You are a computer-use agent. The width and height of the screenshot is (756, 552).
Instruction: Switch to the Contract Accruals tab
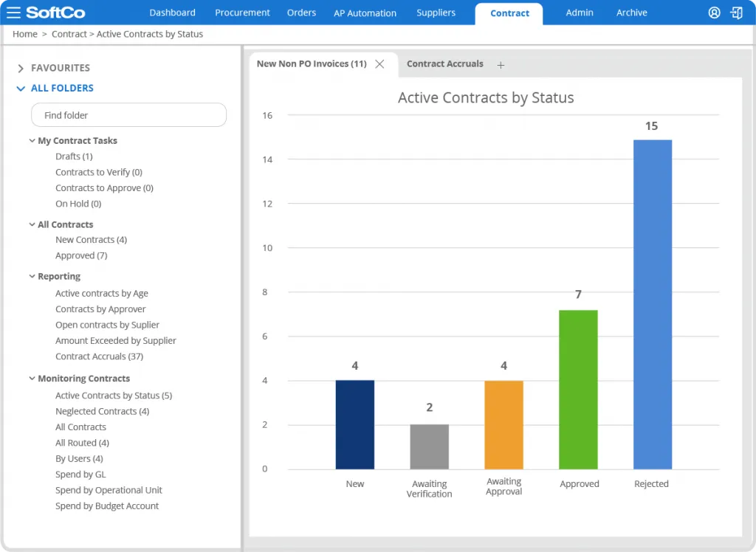click(x=444, y=64)
